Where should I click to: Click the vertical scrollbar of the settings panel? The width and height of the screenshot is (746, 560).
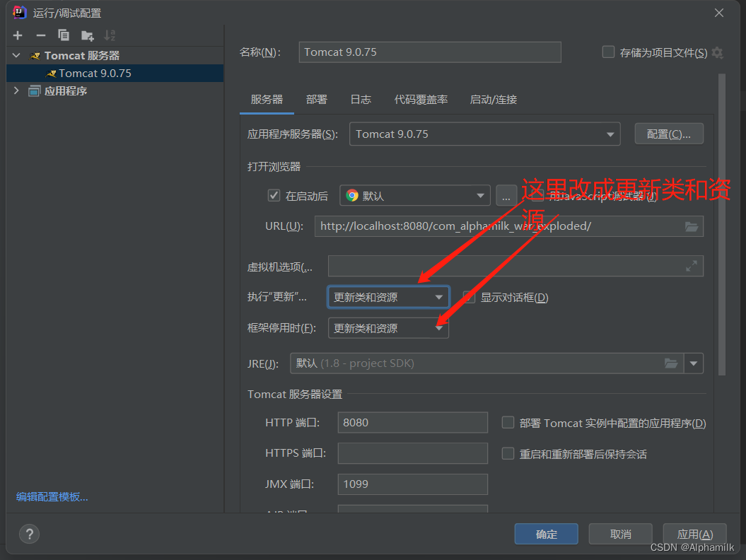(x=722, y=225)
